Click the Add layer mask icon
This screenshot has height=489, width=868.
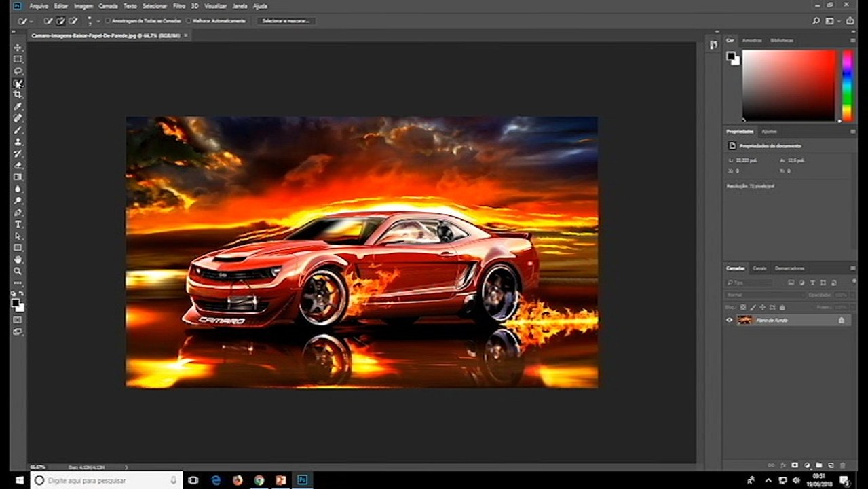(795, 465)
